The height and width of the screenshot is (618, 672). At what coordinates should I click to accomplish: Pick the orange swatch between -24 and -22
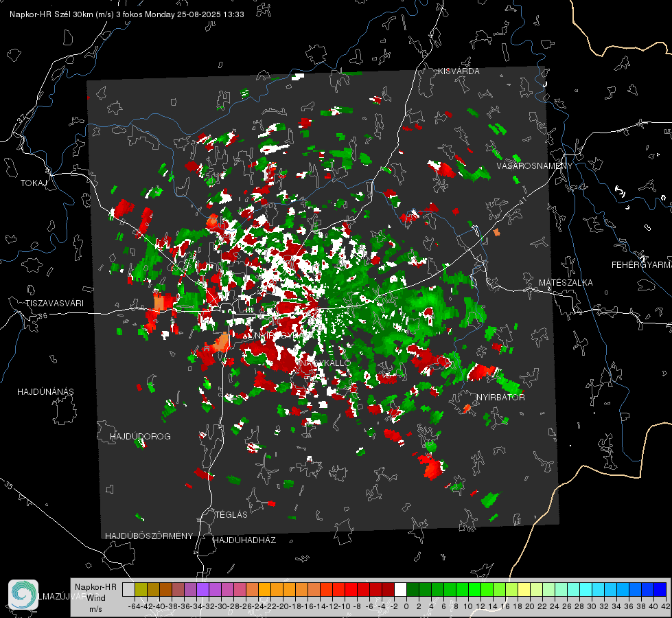(264, 589)
